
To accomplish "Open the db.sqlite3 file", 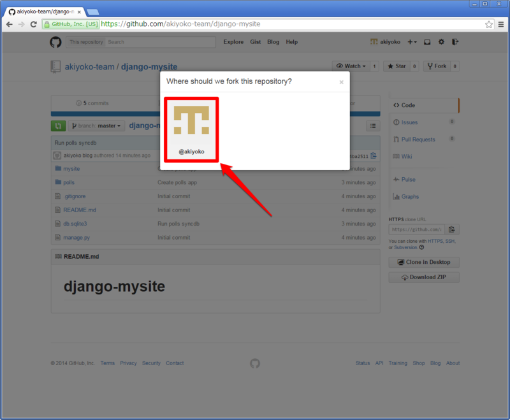I will 75,224.
